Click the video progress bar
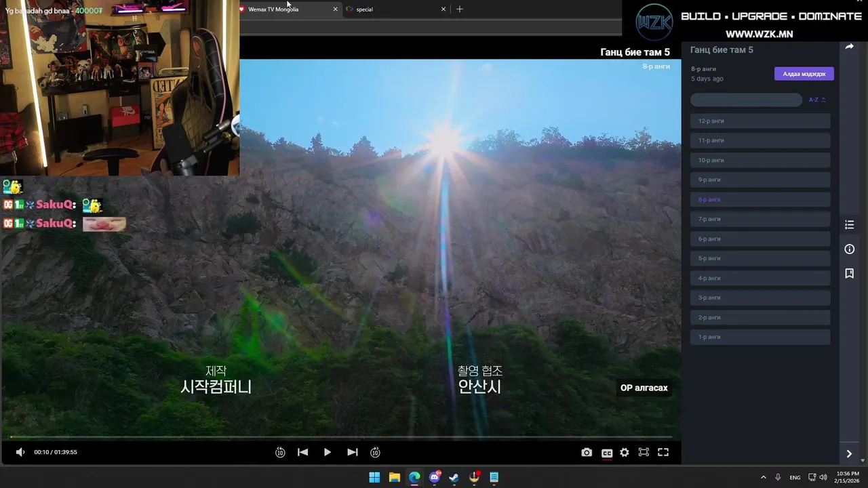 [341, 436]
